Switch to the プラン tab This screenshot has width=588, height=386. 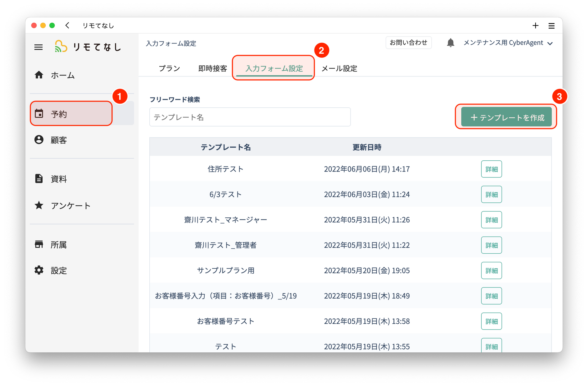(169, 68)
